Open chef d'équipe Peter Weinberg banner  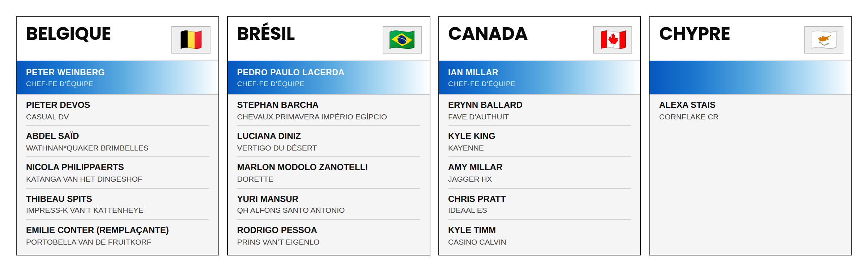[x=118, y=77]
